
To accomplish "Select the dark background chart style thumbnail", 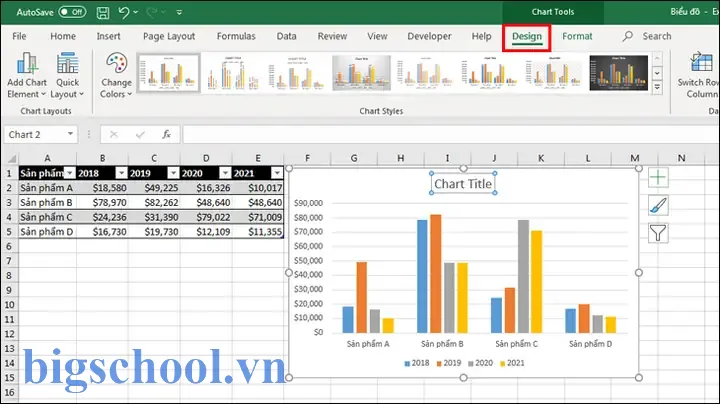I will point(619,73).
